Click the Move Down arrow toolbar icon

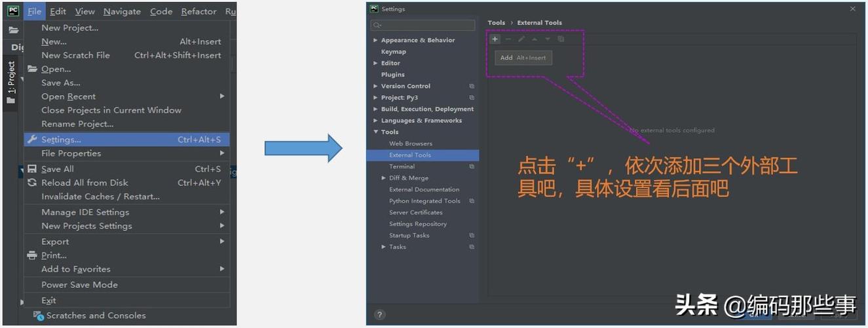click(x=548, y=39)
